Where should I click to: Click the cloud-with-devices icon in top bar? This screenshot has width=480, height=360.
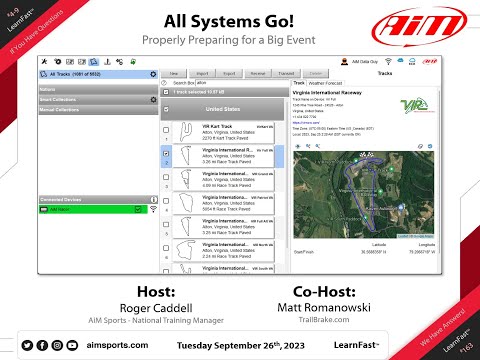(x=412, y=61)
